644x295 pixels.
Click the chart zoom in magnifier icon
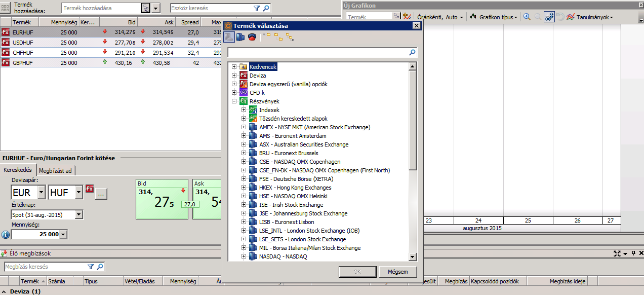pos(527,17)
